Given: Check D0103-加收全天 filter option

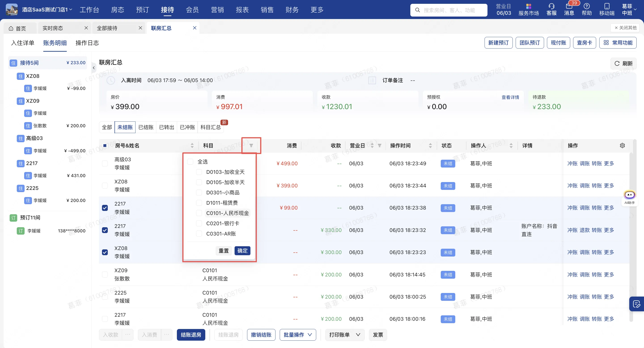Looking at the screenshot, I should 199,172.
